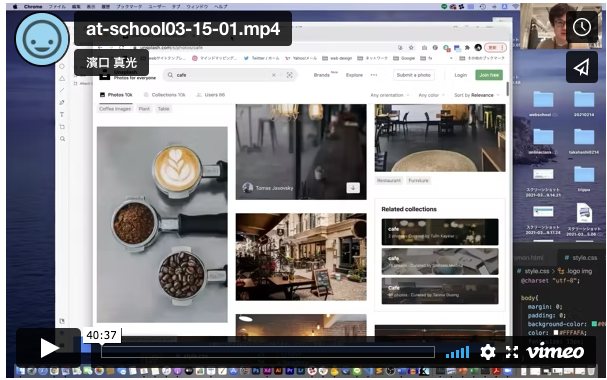Viewport: 607px width, 380px height.
Task: Select the pen tool in left toolbar
Action: pyautogui.click(x=62, y=103)
